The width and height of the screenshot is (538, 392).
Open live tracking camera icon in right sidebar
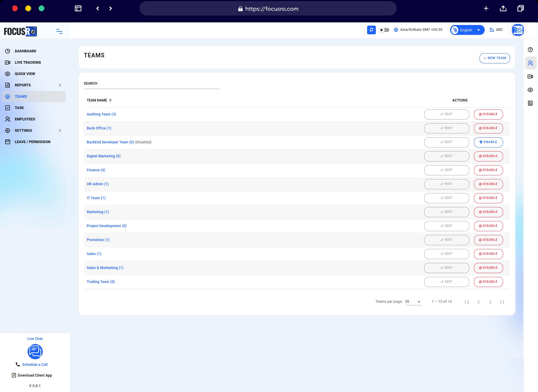530,76
